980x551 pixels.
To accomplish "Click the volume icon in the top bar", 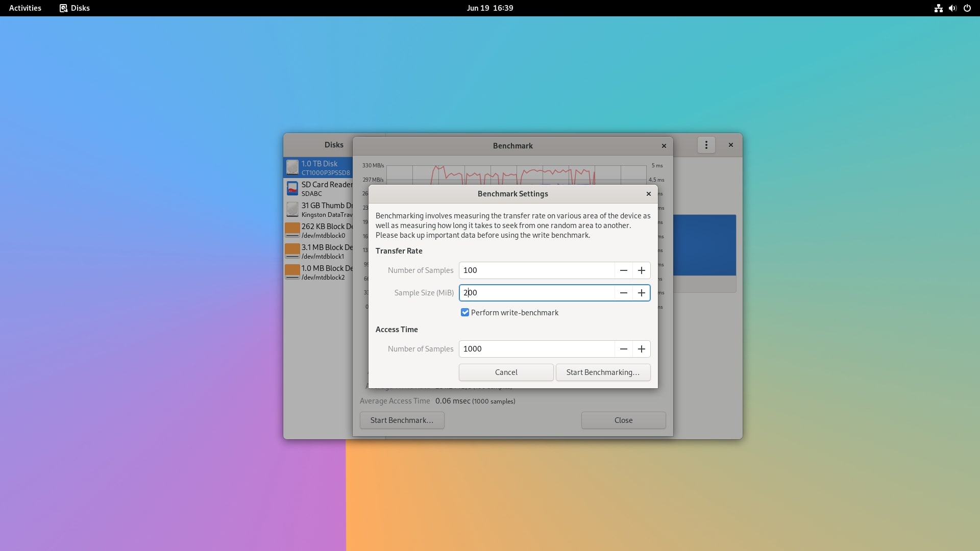I will (x=952, y=8).
